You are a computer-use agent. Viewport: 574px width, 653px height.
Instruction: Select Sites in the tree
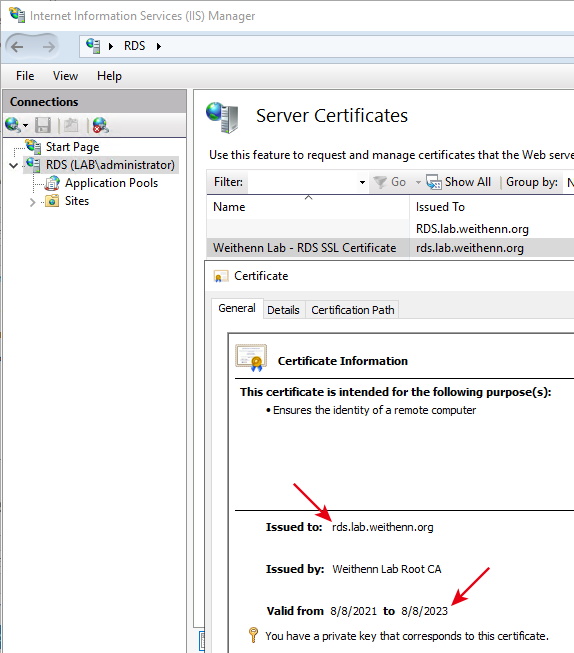click(77, 201)
